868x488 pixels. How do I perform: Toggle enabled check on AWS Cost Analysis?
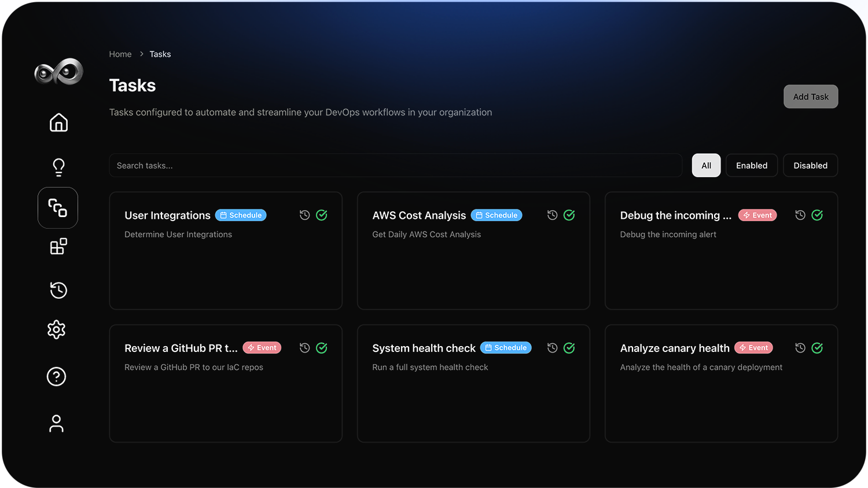point(569,215)
